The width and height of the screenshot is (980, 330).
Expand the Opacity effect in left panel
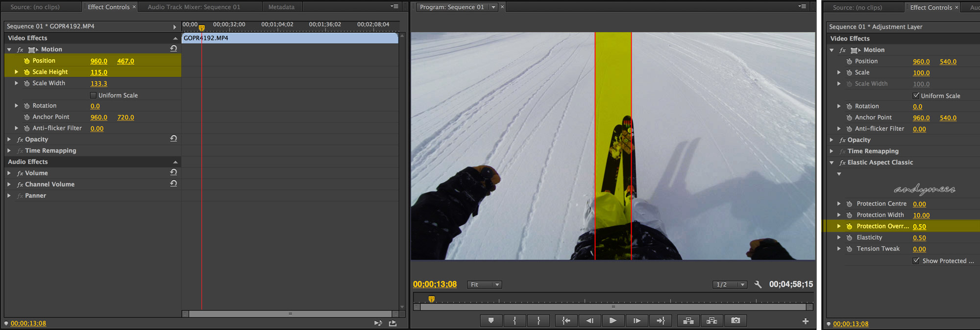pos(9,140)
